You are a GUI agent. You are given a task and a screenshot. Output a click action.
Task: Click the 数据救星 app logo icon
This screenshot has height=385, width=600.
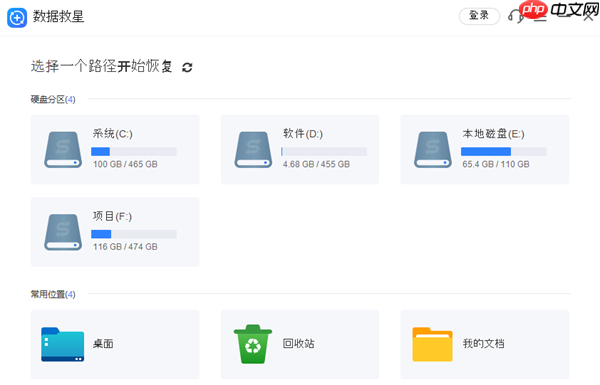(x=17, y=18)
